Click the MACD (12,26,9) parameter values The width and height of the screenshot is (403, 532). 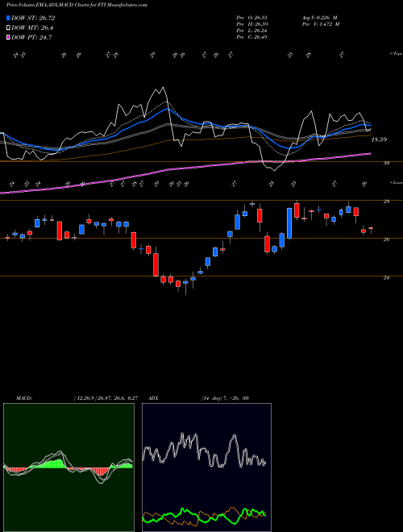pos(106,398)
